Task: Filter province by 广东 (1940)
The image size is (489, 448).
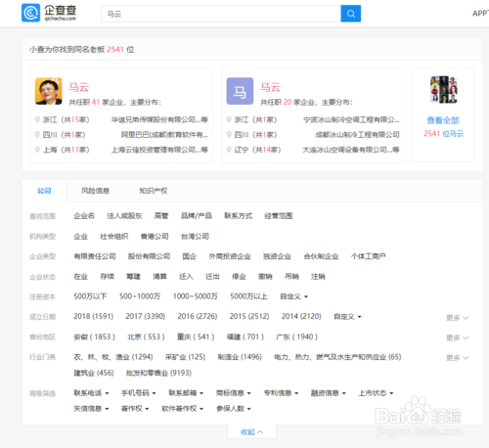Action: coord(296,336)
